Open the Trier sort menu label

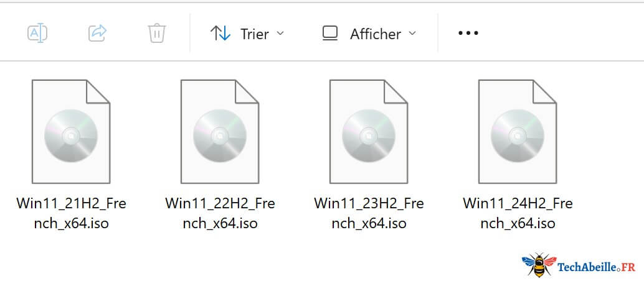(x=255, y=34)
